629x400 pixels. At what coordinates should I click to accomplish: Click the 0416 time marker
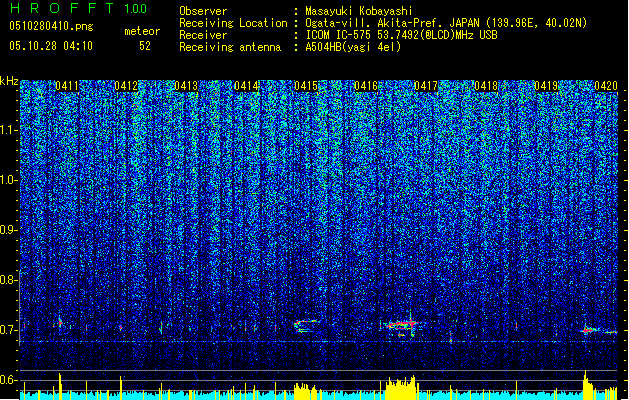pos(366,86)
